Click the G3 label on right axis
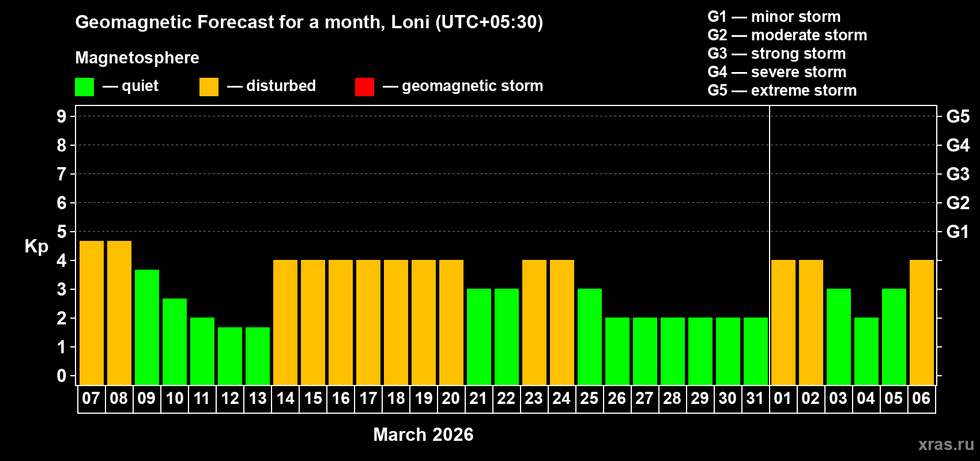 pyautogui.click(x=958, y=174)
